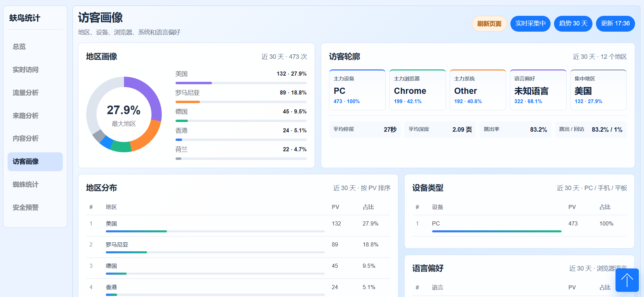Click "近 30 天 · 按 PV 排序" text
644x297 pixels.
click(x=362, y=188)
